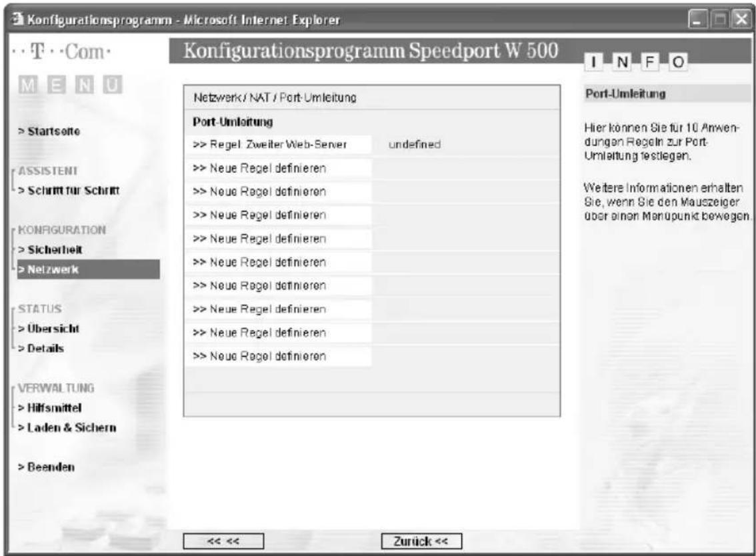Minimize the Internet Explorer window
This screenshot has width=756, height=556.
tap(697, 20)
